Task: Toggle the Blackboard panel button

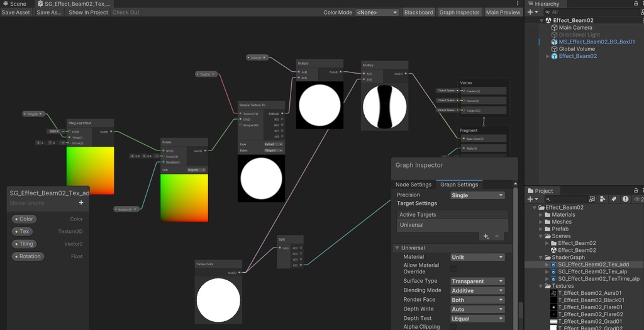Action: 418,13
